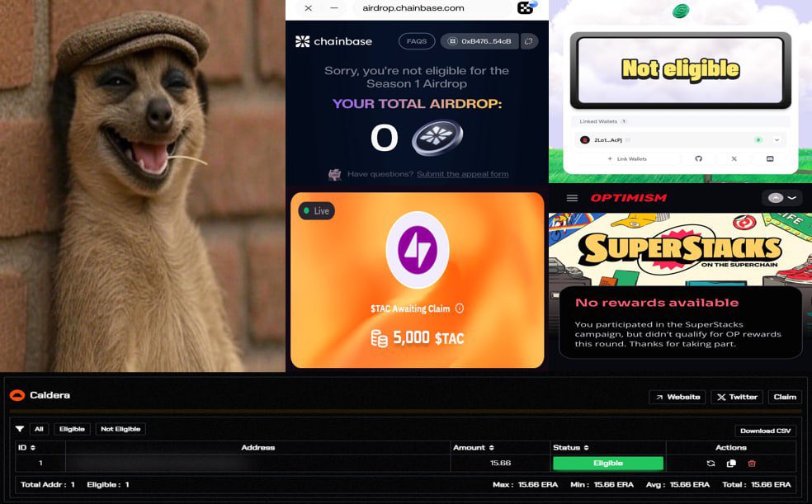Click the Discord icon button

[770, 159]
